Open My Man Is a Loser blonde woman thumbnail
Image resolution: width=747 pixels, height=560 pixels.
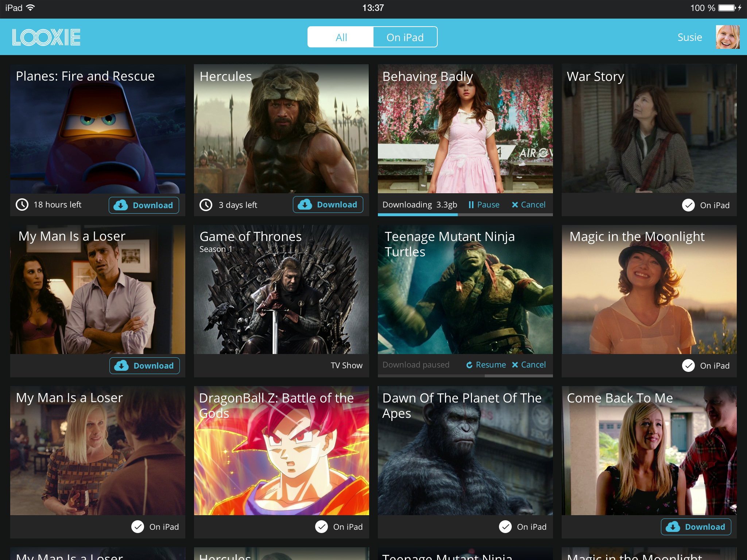point(98,451)
